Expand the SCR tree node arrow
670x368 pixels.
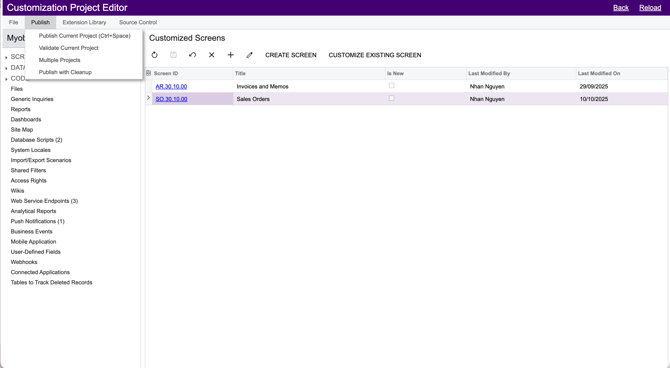[x=6, y=57]
